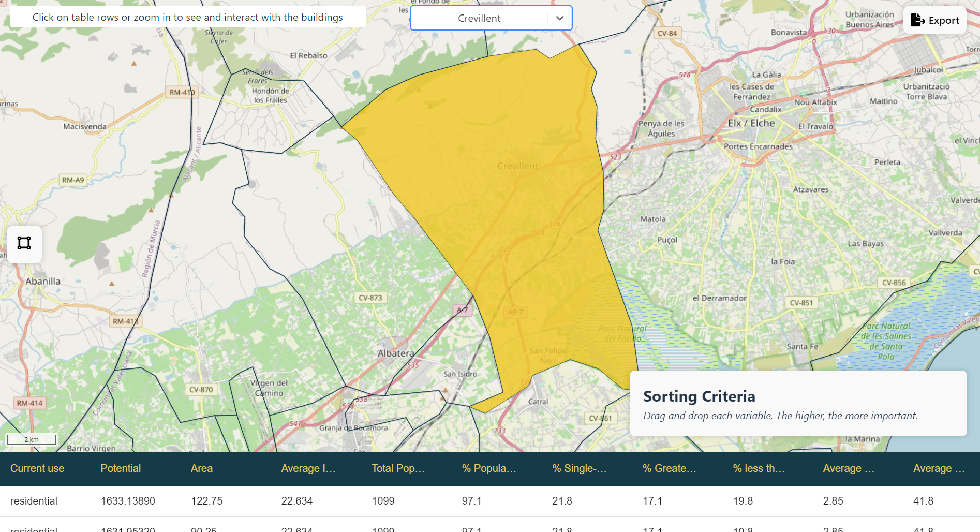The height and width of the screenshot is (532, 980).
Task: Click the RM-410 road marker
Action: click(x=182, y=92)
